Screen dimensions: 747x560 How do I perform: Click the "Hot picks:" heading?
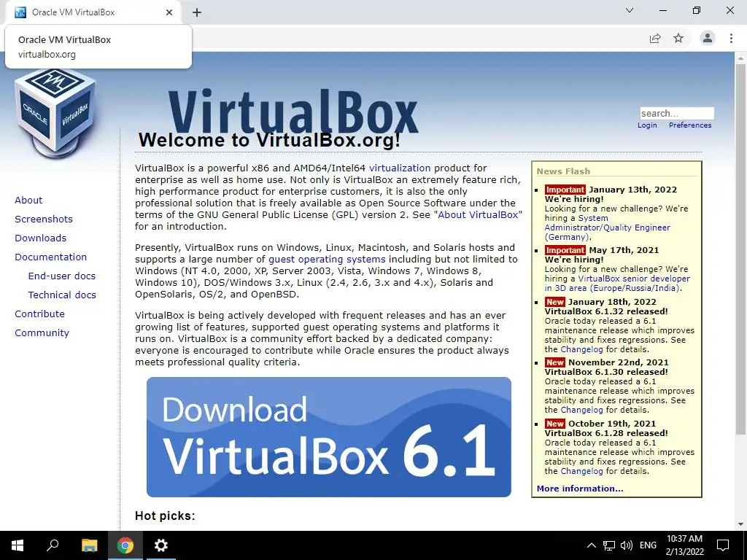[165, 516]
